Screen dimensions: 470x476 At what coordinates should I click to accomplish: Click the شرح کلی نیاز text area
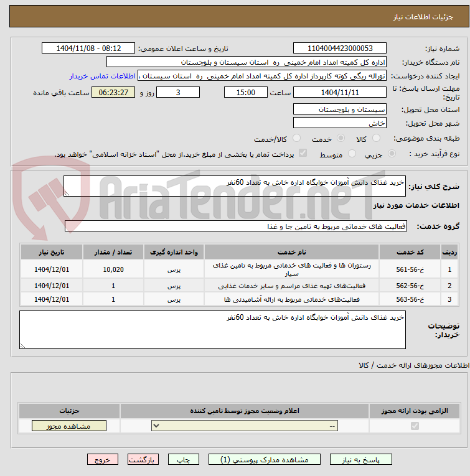pos(235,186)
